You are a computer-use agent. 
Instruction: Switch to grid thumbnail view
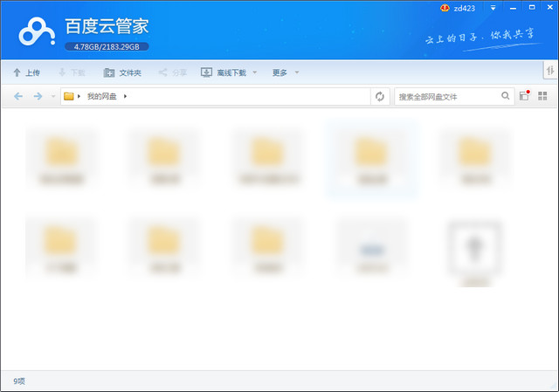click(542, 96)
